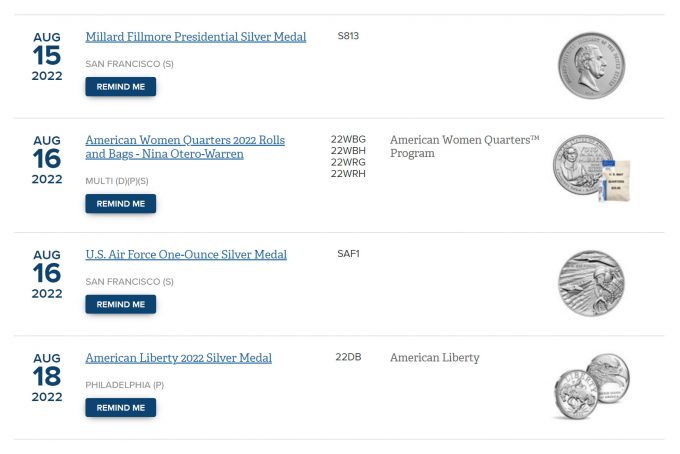
Task: Click the Aug 18 2022 release date
Action: pyautogui.click(x=47, y=377)
